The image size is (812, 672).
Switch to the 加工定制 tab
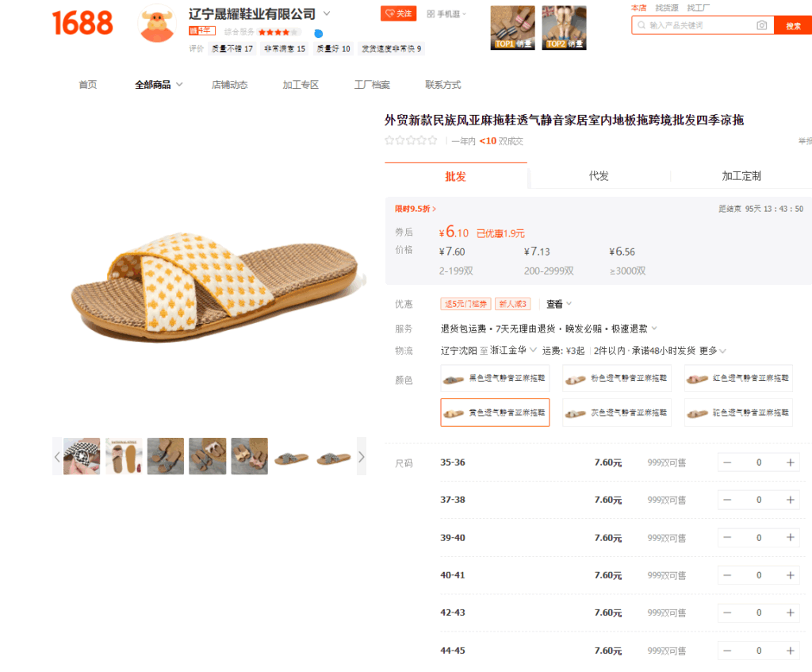coord(741,176)
